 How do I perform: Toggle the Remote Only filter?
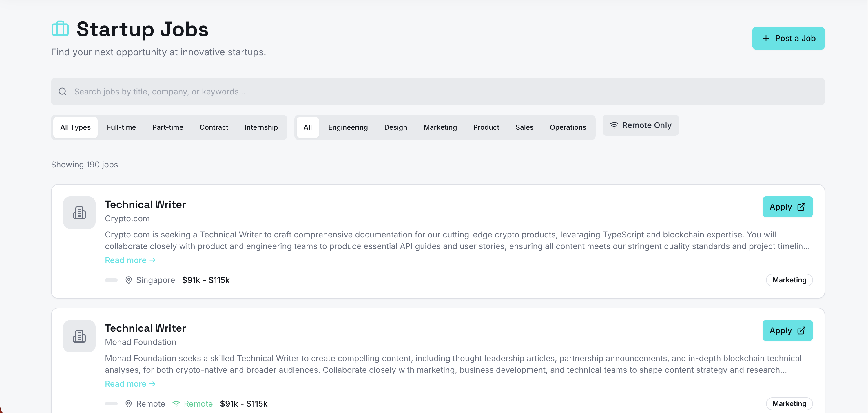tap(640, 125)
